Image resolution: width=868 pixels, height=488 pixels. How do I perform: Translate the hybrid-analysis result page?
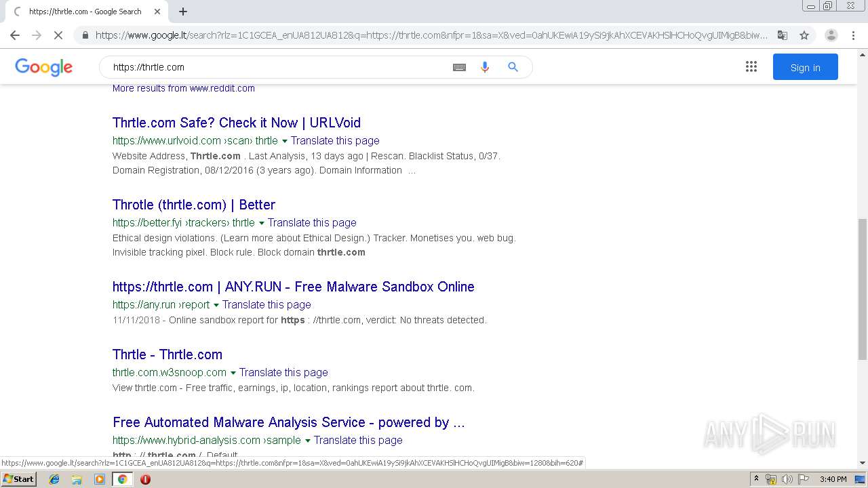(358, 441)
